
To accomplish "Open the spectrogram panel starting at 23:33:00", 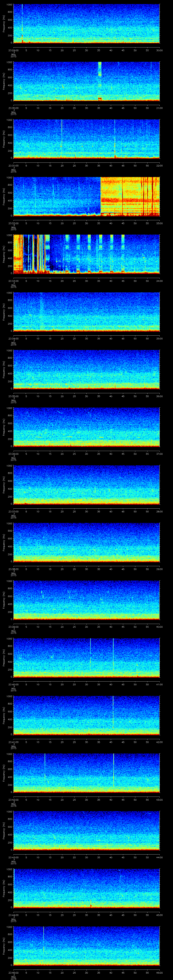I will click(x=86, y=254).
